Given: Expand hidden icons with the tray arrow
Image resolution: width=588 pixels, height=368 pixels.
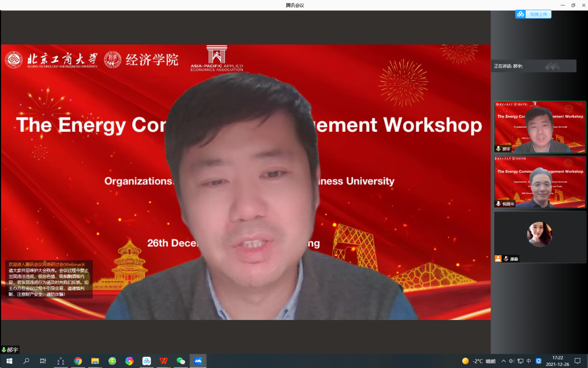Looking at the screenshot, I should tap(503, 361).
